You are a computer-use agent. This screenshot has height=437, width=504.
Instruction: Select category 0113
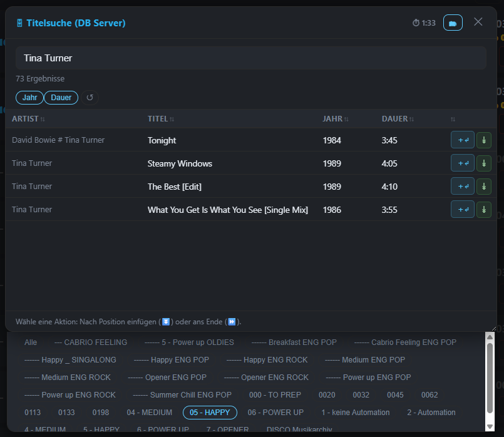(33, 412)
